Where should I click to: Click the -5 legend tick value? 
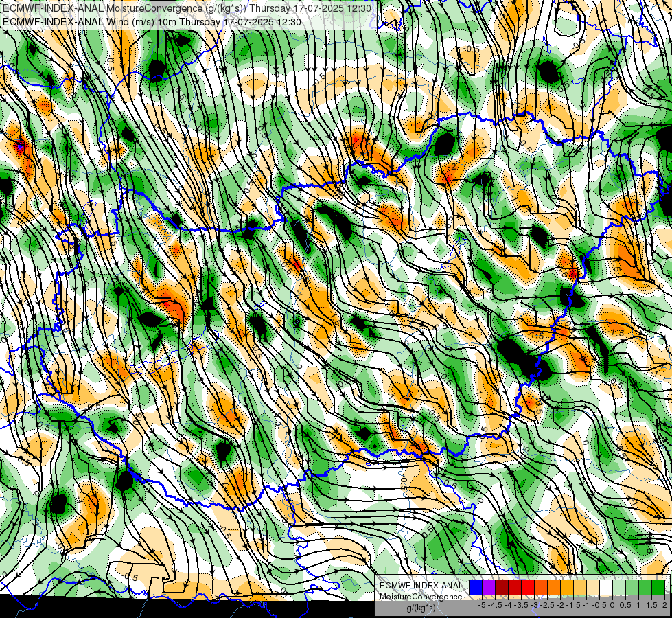click(482, 605)
